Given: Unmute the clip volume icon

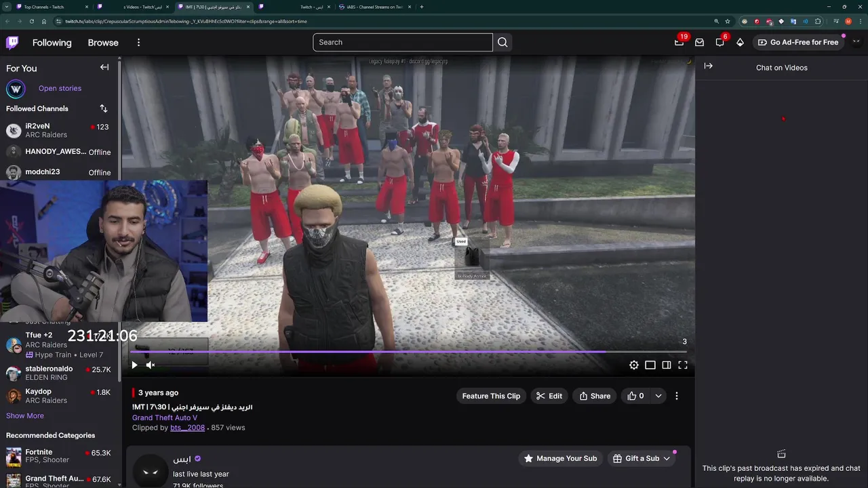Looking at the screenshot, I should tap(151, 365).
